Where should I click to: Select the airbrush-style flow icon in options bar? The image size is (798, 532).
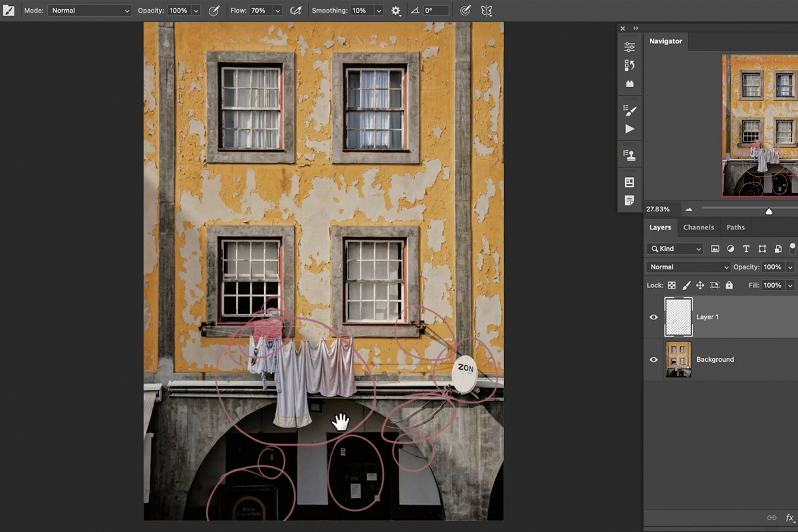(x=297, y=10)
